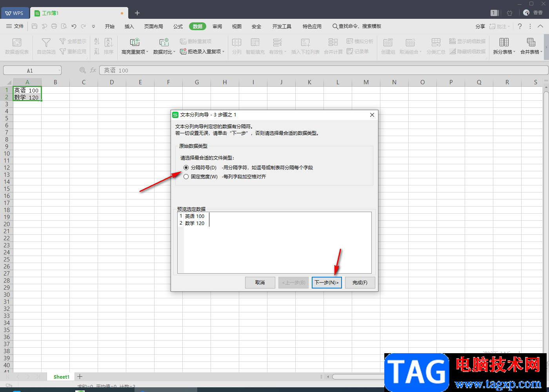
Task: Click 重新应用 in the ribbon
Action: click(x=73, y=51)
